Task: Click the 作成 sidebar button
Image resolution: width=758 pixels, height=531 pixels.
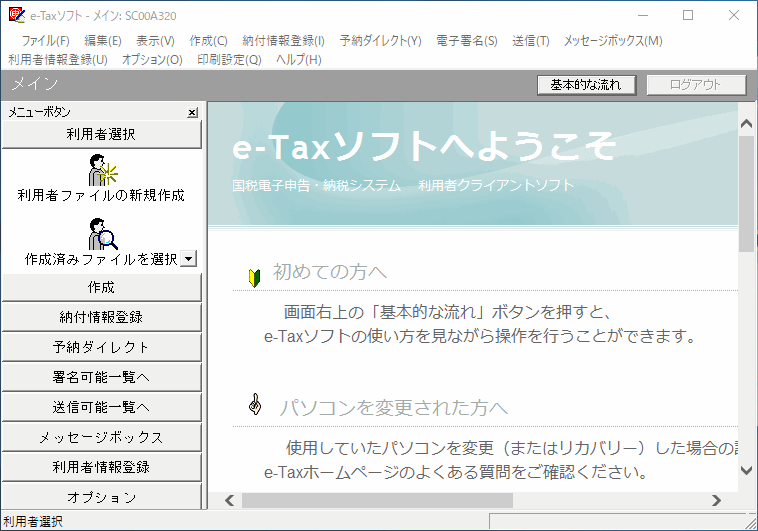Action: click(x=102, y=287)
